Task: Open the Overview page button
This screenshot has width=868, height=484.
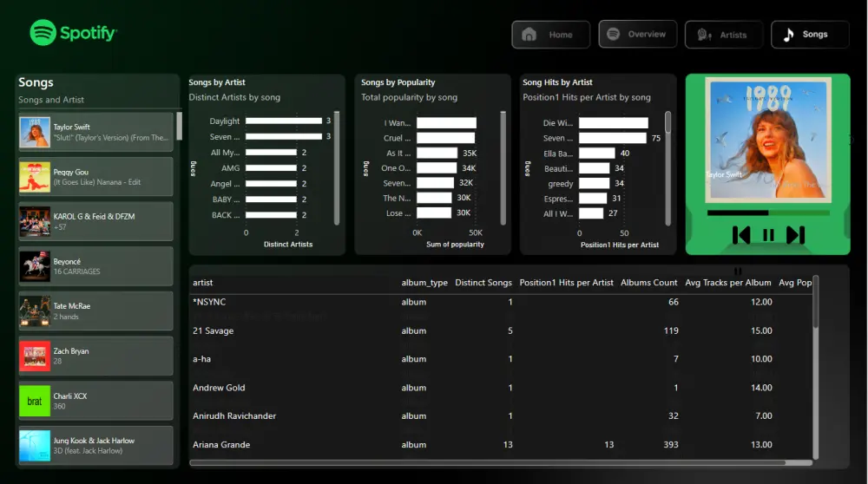Action: (x=638, y=35)
